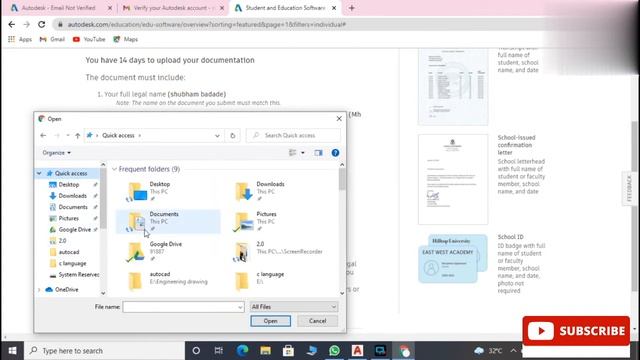Expand OneDrive in navigation tree
This screenshot has height=360, width=640.
pyautogui.click(x=39, y=290)
